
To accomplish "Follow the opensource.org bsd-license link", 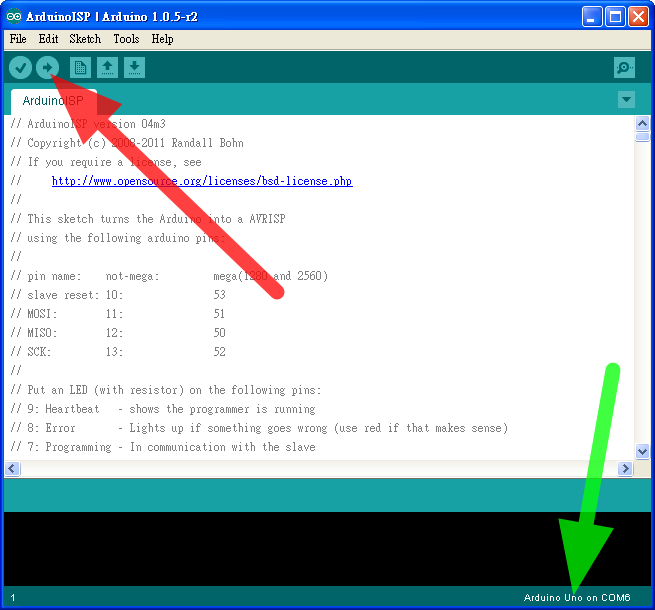I will pos(202,181).
